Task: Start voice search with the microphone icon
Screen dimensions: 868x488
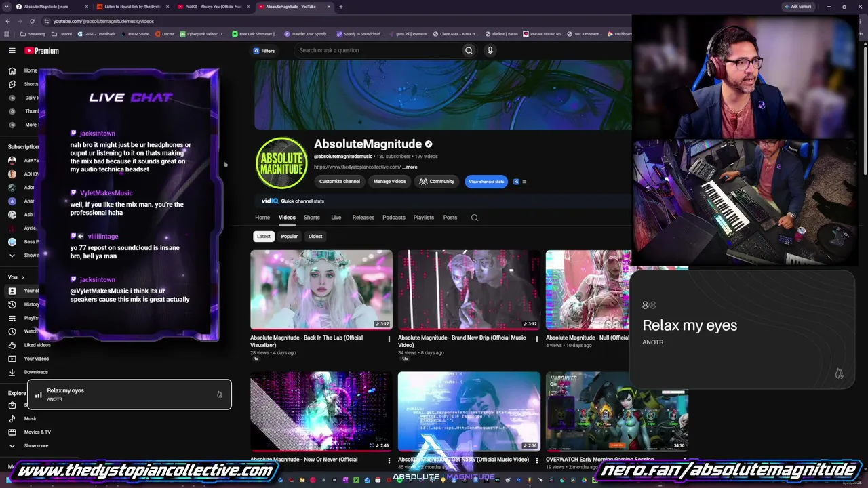Action: 490,50
